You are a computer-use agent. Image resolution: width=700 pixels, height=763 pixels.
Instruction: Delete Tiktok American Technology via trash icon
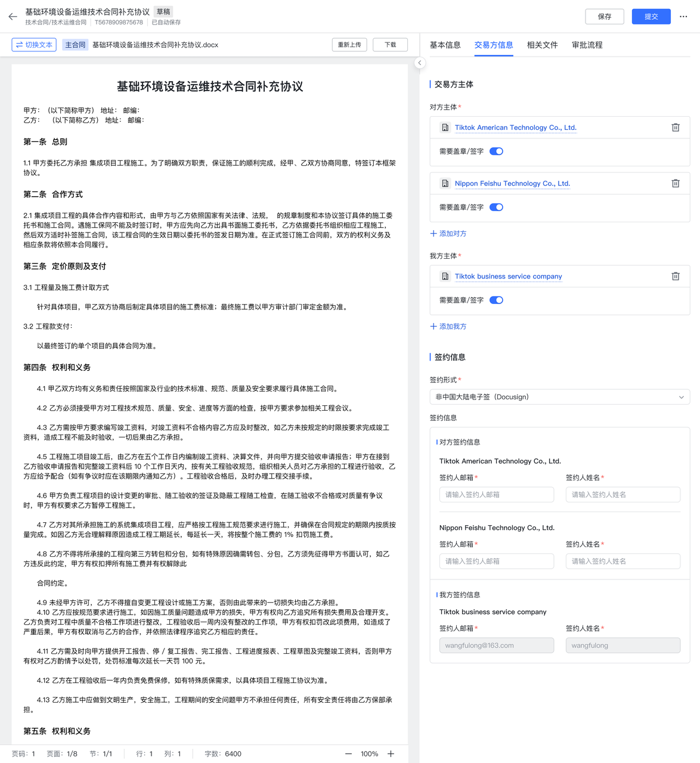(676, 127)
